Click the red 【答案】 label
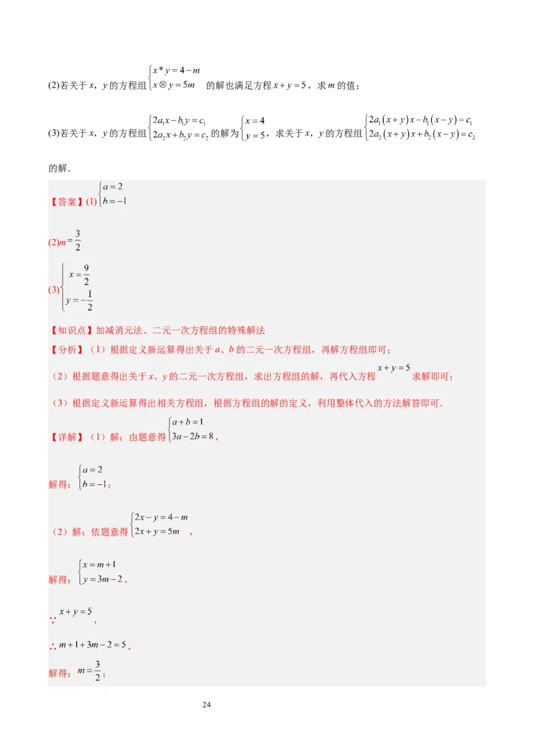This screenshot has width=534, height=756. click(66, 202)
